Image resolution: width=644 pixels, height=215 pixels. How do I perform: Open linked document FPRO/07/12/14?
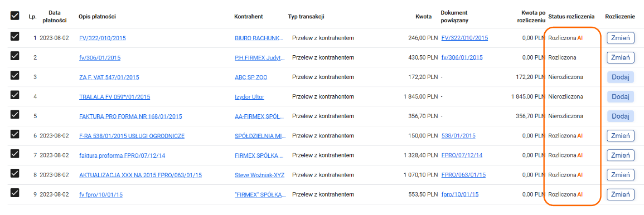[462, 155]
